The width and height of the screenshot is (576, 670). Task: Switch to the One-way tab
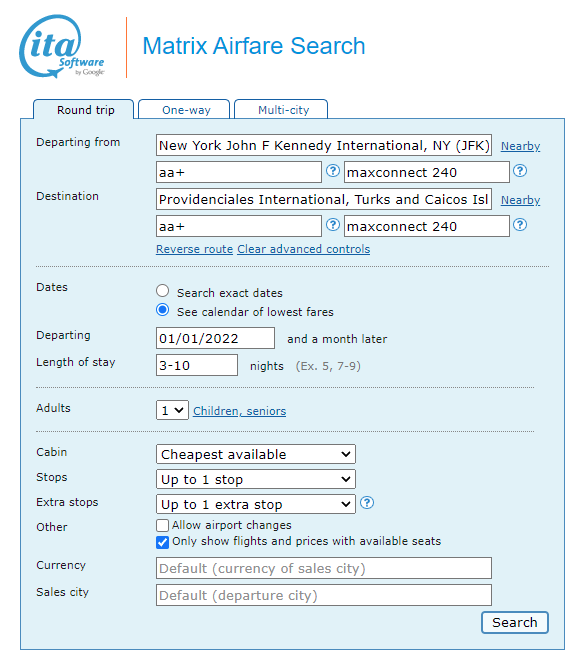184,109
